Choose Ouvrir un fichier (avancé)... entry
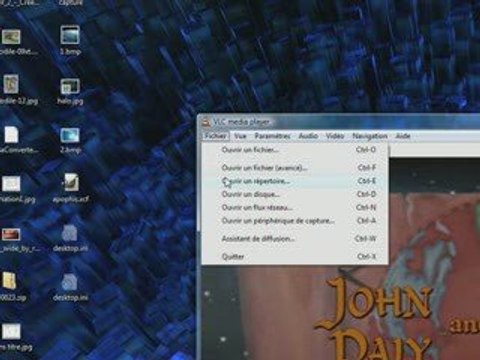 [x=295, y=168]
